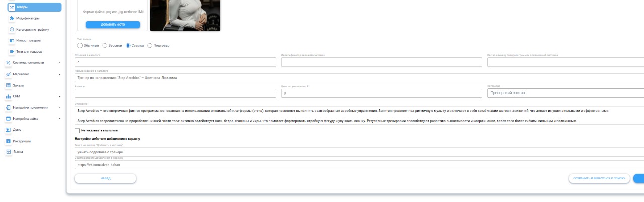Click the VK link input field
Image resolution: width=644 pixels, height=202 pixels.
(x=352, y=165)
